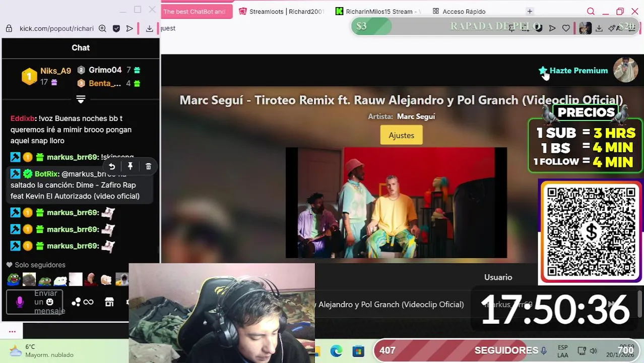The image size is (644, 363).
Task: Click the ESP LAA language indicator
Action: tap(563, 351)
